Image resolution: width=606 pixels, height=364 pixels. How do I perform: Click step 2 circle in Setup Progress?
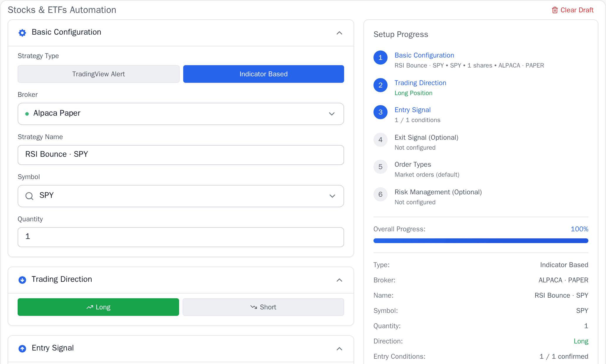(x=381, y=85)
